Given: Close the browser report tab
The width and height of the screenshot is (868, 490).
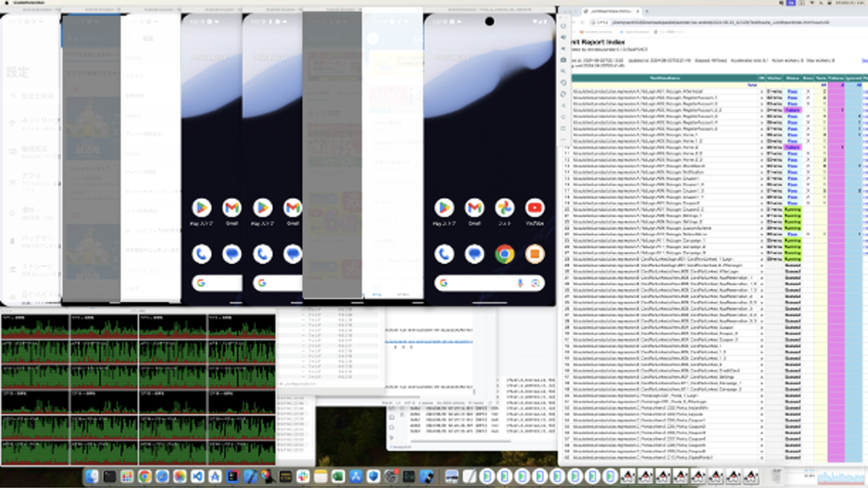Looking at the screenshot, I should 637,12.
